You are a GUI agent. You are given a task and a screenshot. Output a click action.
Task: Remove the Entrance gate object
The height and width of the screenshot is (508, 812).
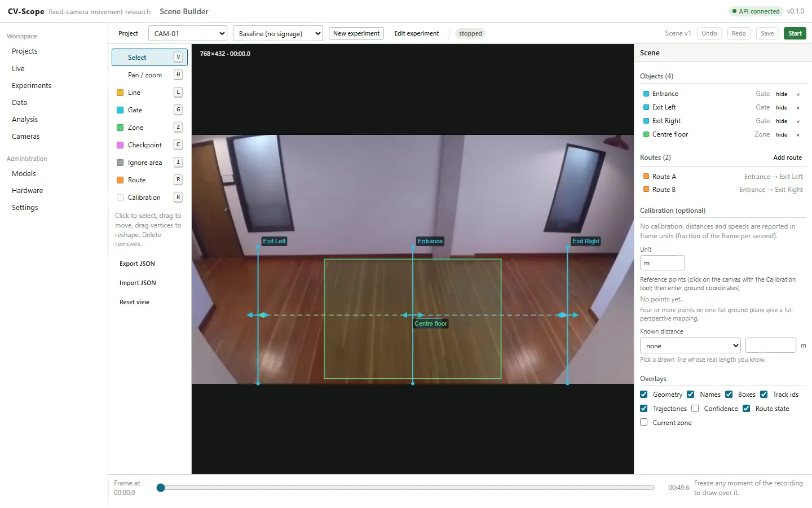[798, 94]
